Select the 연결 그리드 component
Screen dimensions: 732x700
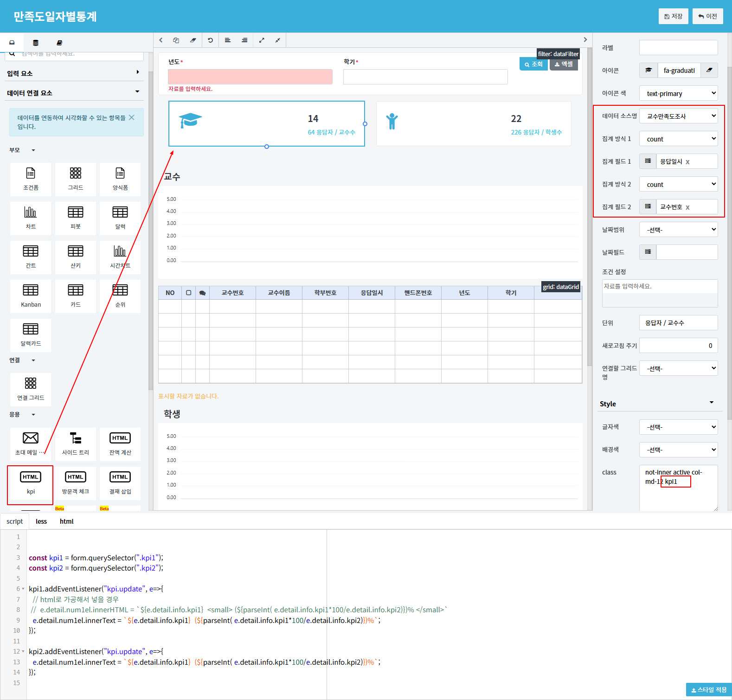tap(31, 389)
